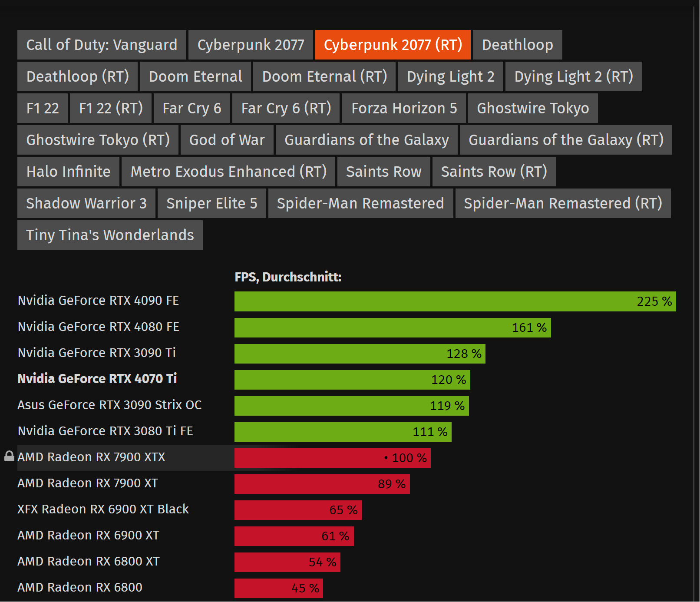700x602 pixels.
Task: Click the Nvidia GeForce RTX 4080 FE label
Action: tap(98, 327)
